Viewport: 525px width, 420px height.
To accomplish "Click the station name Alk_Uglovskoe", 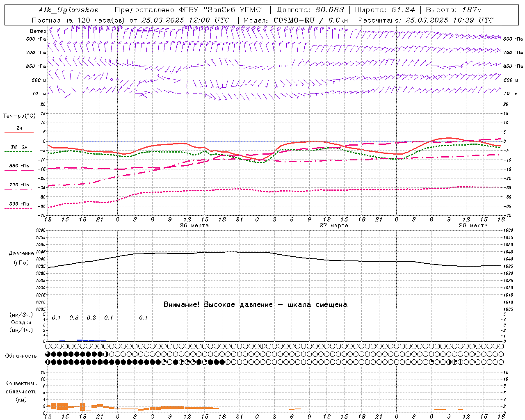I will pyautogui.click(x=68, y=10).
